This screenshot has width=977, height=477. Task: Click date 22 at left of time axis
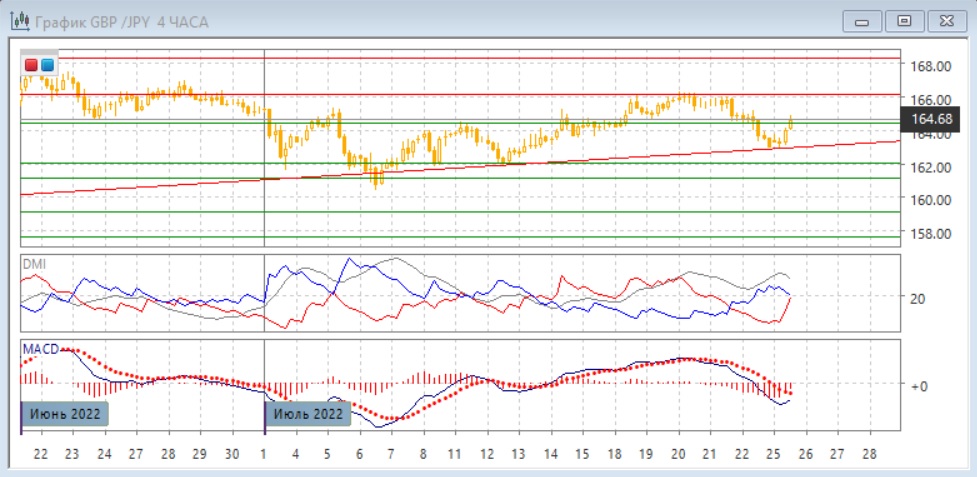(40, 453)
